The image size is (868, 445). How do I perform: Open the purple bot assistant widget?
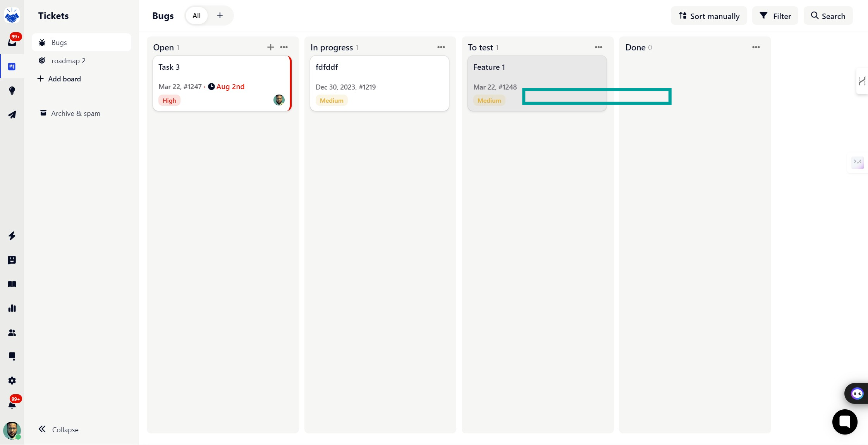pos(857,394)
